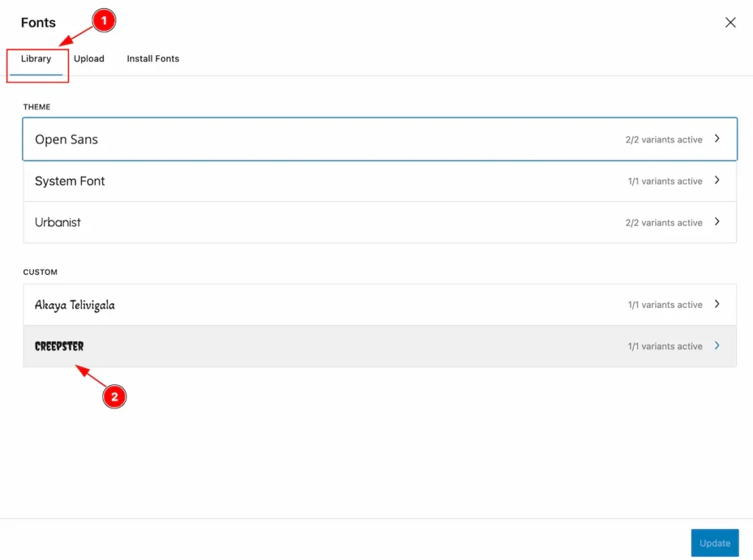
Task: Expand System Font using its chevron
Action: pos(716,180)
